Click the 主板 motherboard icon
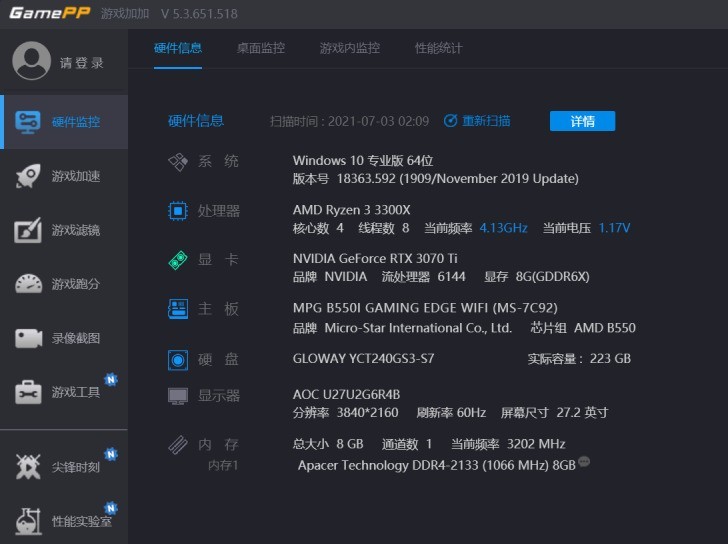This screenshot has width=728, height=544. (178, 309)
